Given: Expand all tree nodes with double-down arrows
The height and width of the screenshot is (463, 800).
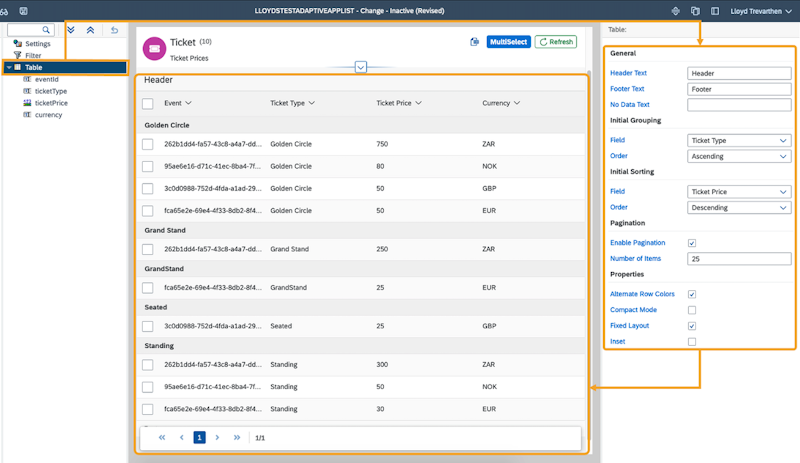Looking at the screenshot, I should [x=71, y=30].
